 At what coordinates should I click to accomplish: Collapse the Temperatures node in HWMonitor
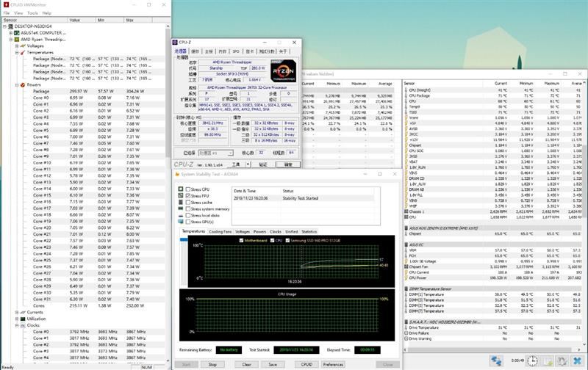17,52
